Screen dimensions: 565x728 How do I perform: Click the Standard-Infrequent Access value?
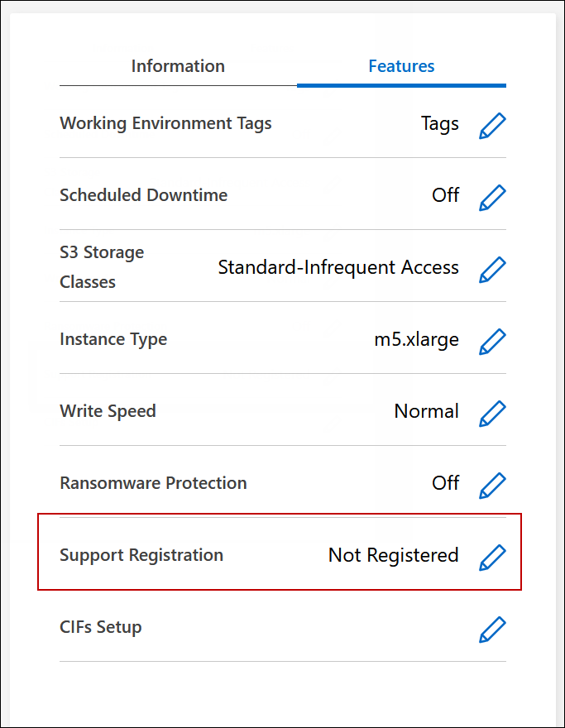pos(338,267)
